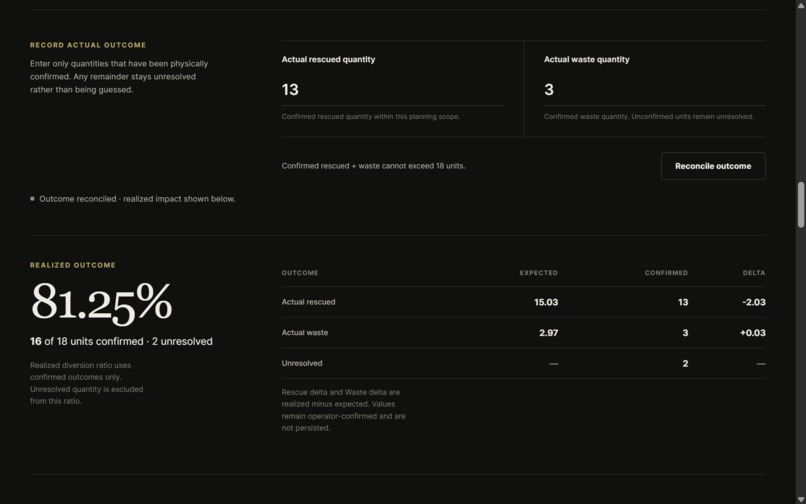Image resolution: width=806 pixels, height=504 pixels.
Task: Select confirmed value 13 in Actual rescued row
Action: pos(683,302)
